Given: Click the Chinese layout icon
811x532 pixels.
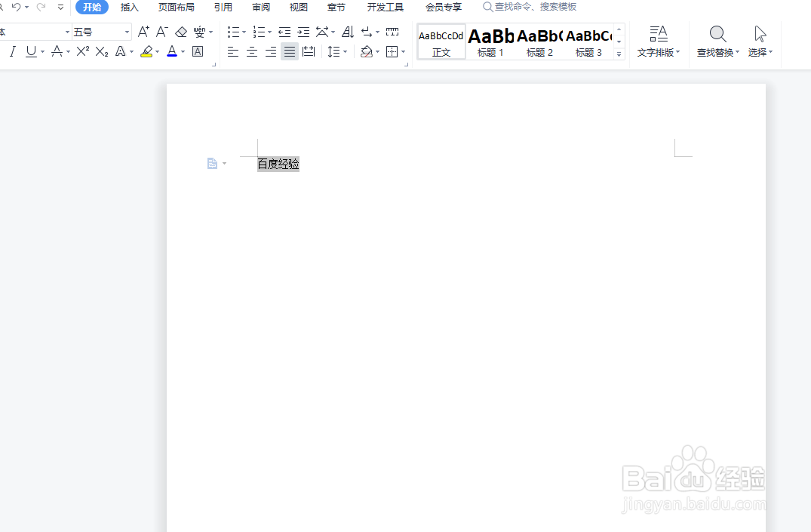Looking at the screenshot, I should [x=322, y=32].
